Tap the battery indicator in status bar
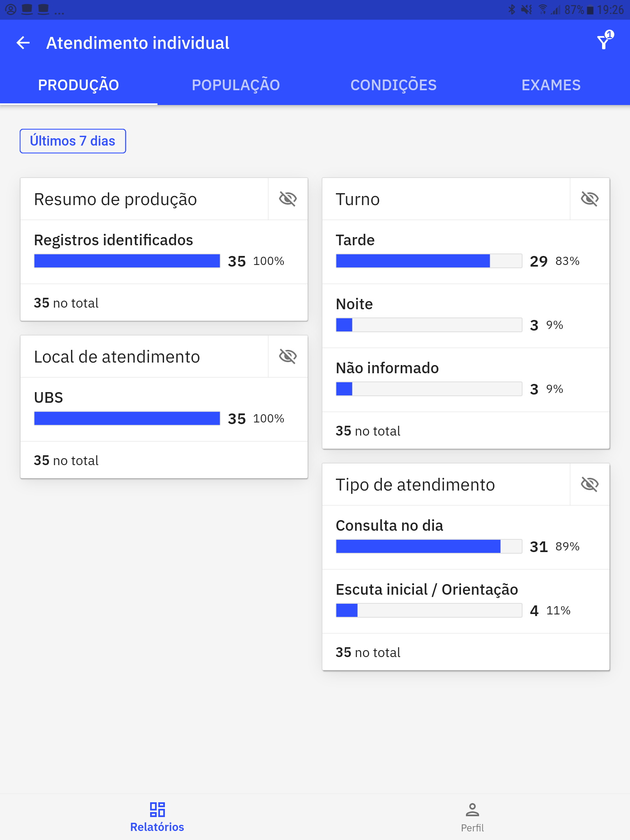 pyautogui.click(x=590, y=10)
